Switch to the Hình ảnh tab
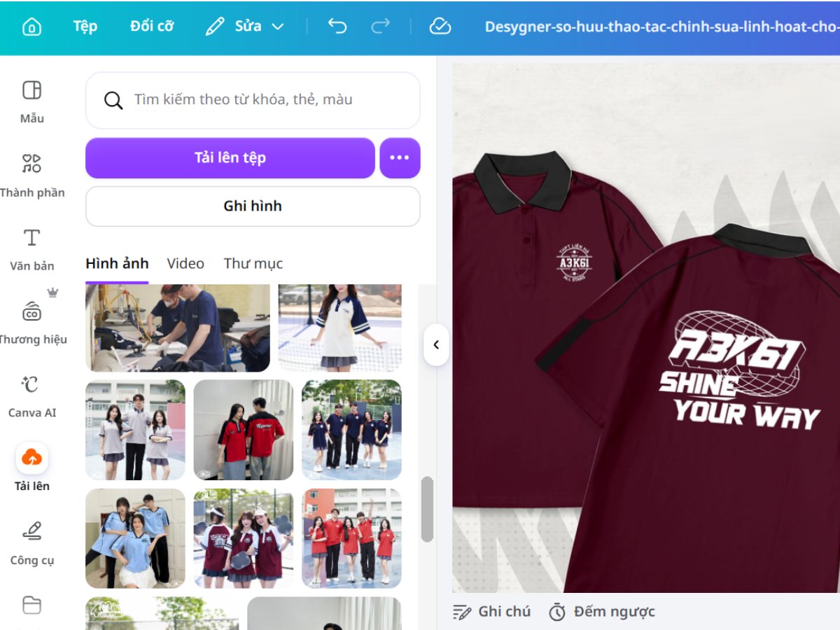This screenshot has width=840, height=630. click(x=117, y=264)
